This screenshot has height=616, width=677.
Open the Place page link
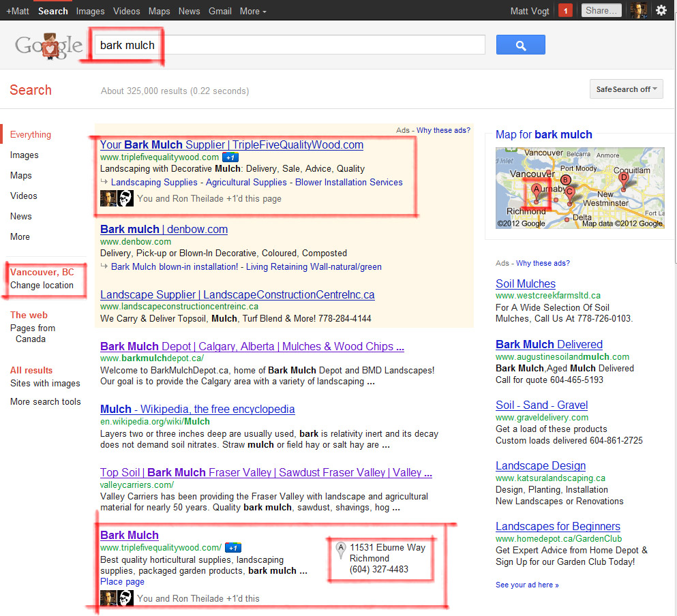[x=122, y=582]
